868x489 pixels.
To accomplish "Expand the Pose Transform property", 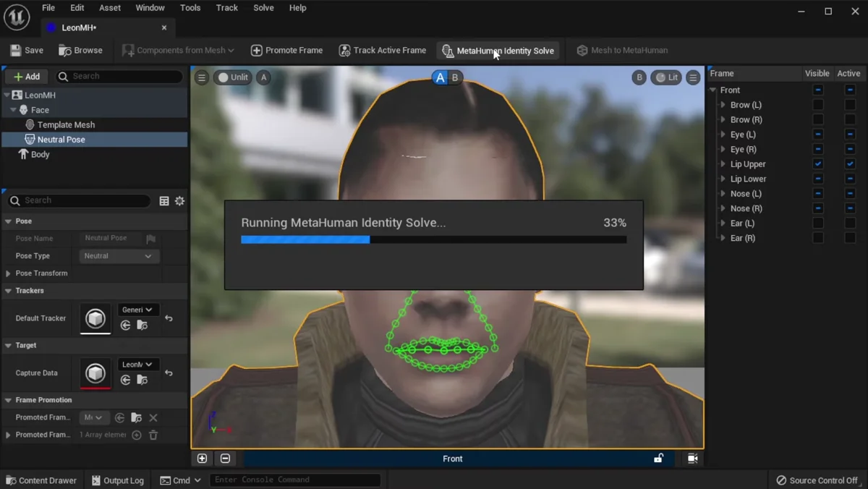I will 8,273.
